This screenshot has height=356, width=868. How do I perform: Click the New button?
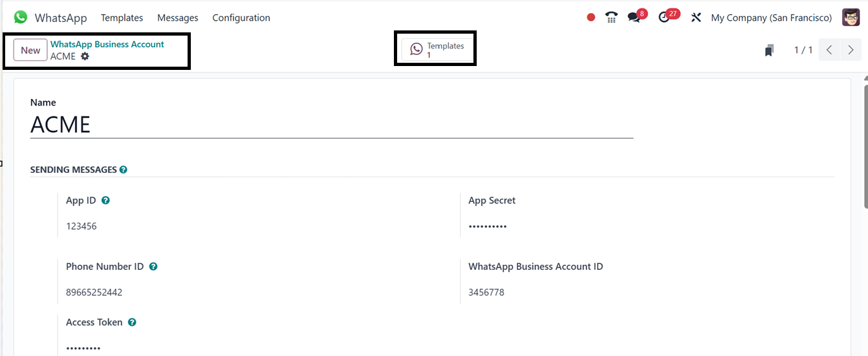click(x=30, y=50)
